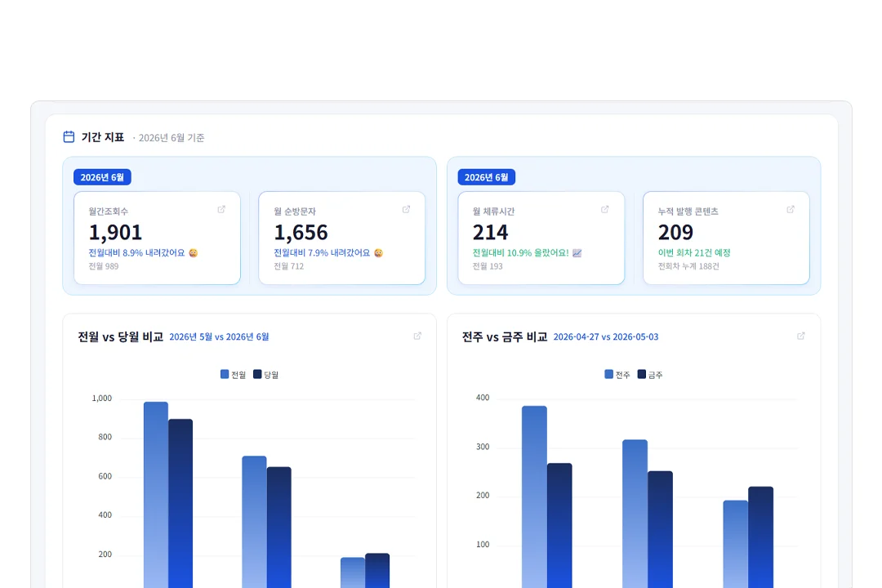This screenshot has height=588, width=882.
Task: Toggle the 금주 legend series
Action: pos(650,375)
